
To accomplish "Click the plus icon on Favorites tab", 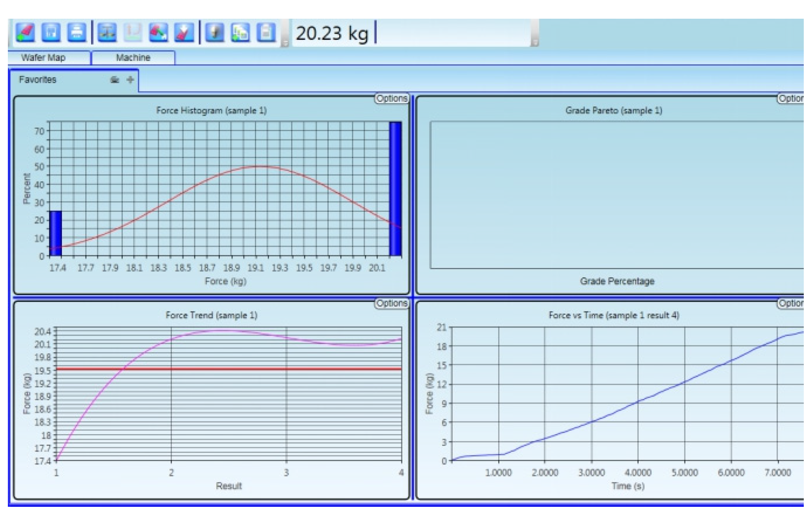I will point(130,80).
